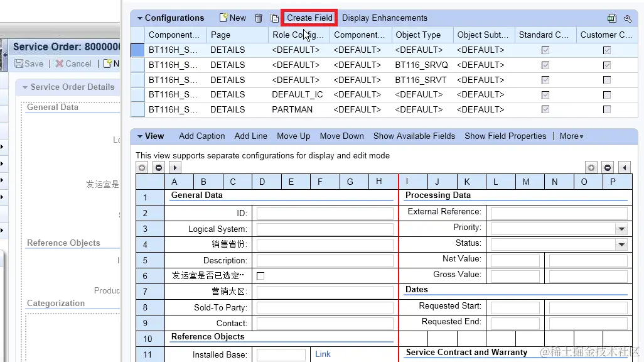Click Add Caption in View toolbar
644x362 pixels.
pos(201,136)
